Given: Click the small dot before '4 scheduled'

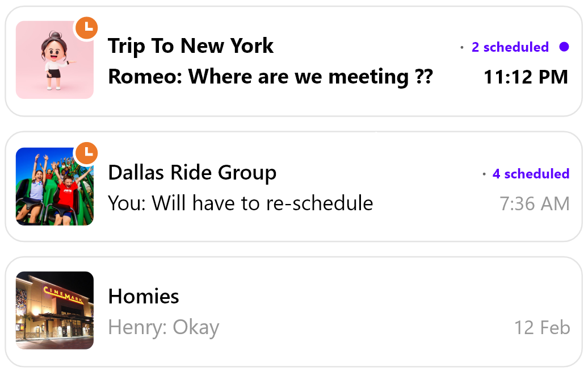Looking at the screenshot, I should [484, 174].
